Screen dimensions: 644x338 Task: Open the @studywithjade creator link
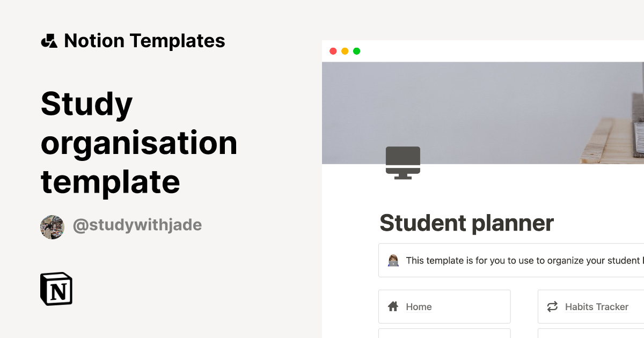click(x=137, y=225)
